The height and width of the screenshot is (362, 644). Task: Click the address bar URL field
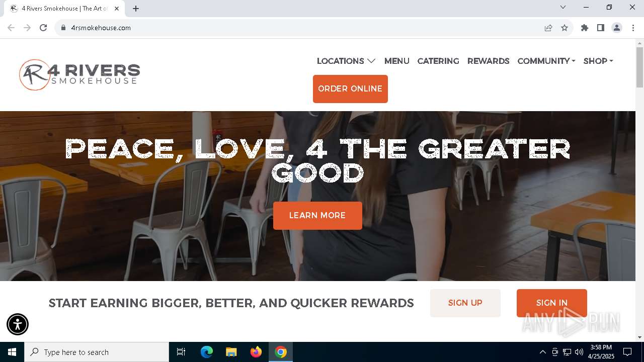click(302, 28)
